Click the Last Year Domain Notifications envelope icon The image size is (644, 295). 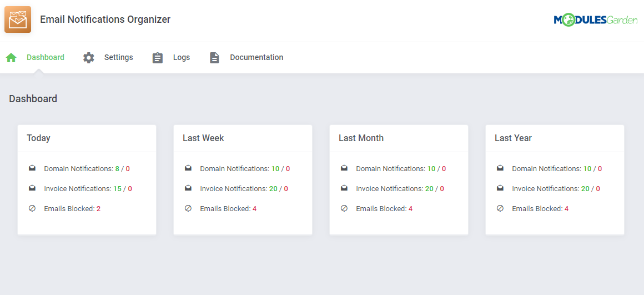(x=500, y=168)
